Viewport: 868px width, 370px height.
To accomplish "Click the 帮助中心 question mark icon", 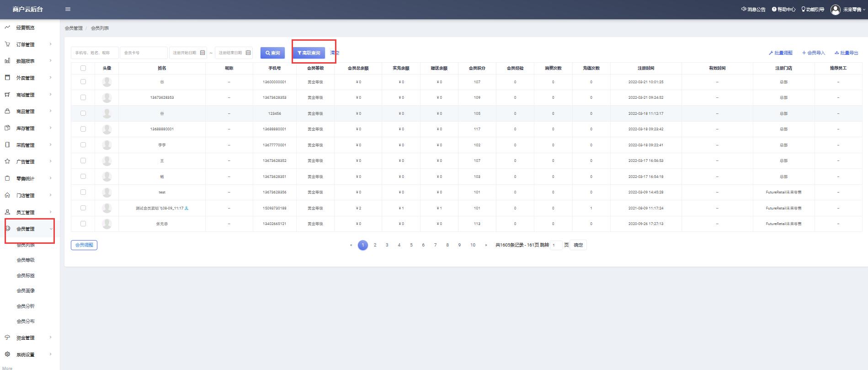I will pos(774,9).
